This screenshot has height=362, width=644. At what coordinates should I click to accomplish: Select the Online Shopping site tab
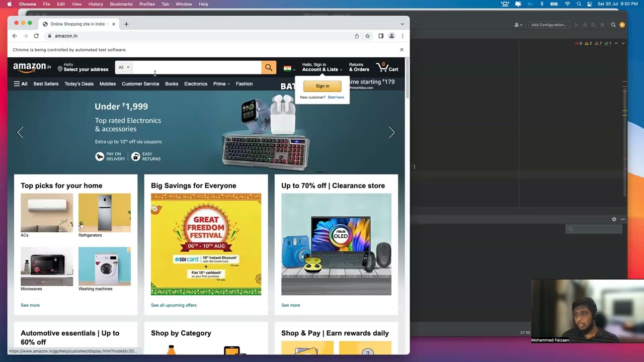pyautogui.click(x=78, y=24)
